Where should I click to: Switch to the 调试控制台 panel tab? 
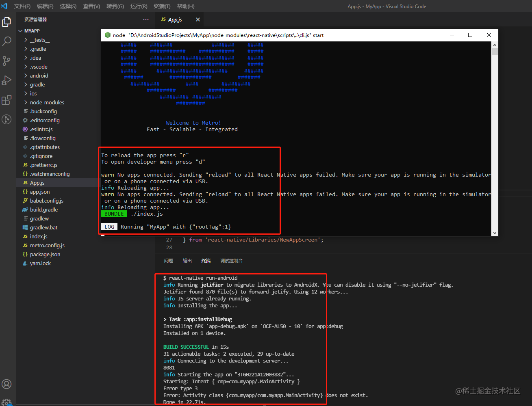click(231, 261)
